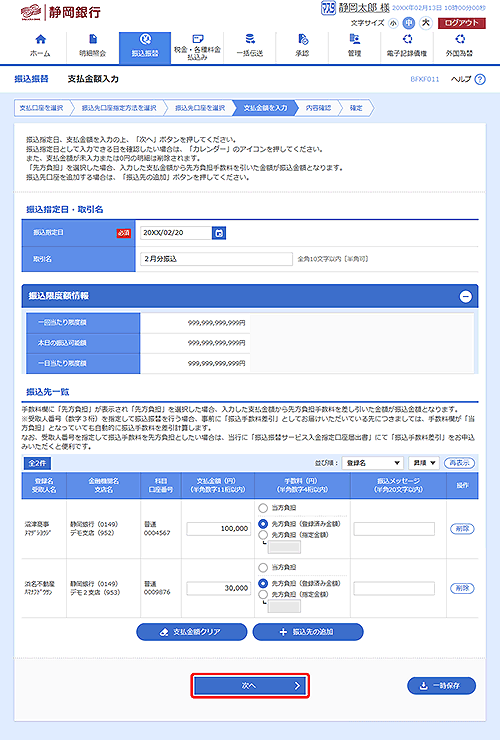The image size is (500, 740).
Task: Click 振込先の追加 add payee button
Action: tap(308, 632)
